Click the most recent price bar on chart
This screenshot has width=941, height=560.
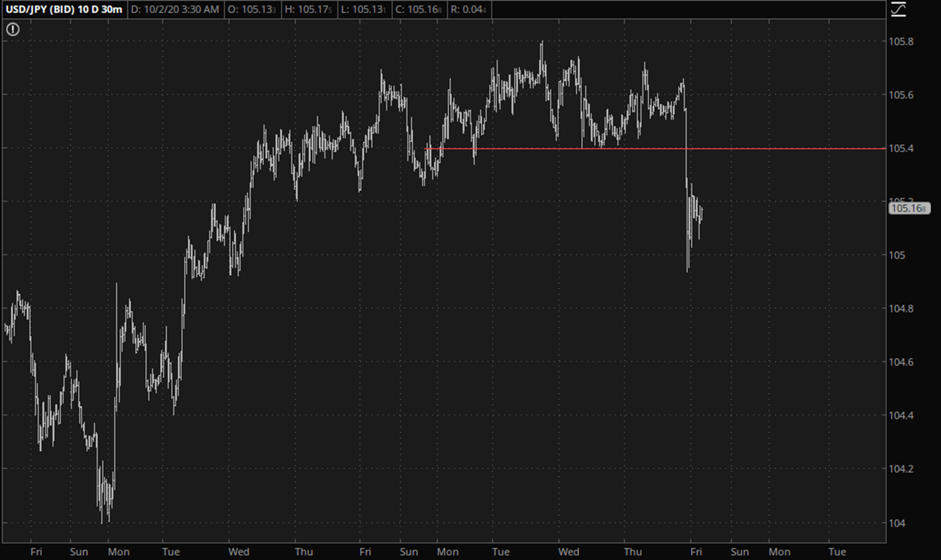(x=701, y=214)
